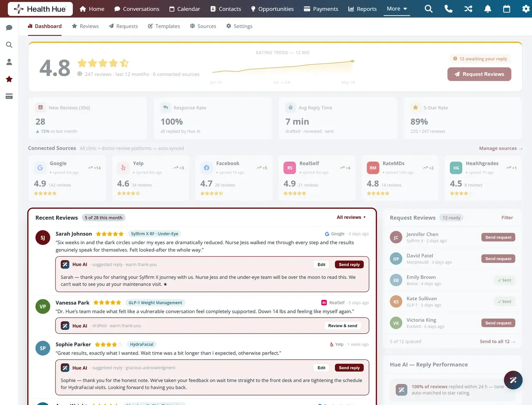Click the Manage sources link

[x=500, y=148]
